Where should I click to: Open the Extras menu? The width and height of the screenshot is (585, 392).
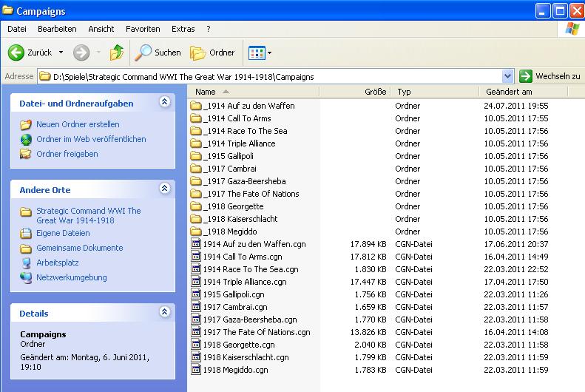tap(183, 29)
